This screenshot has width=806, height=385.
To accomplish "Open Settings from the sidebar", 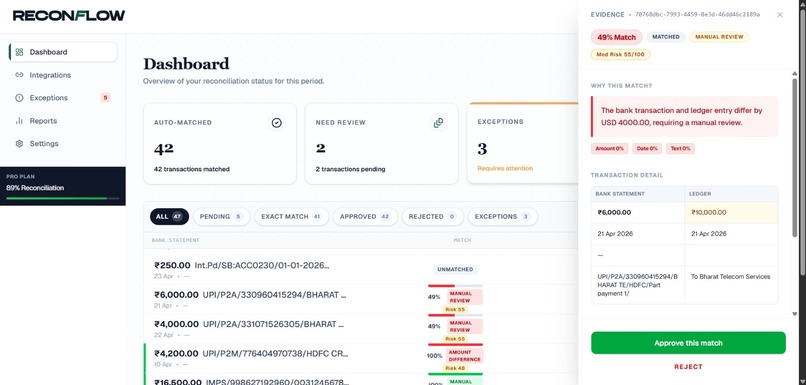I will [x=63, y=143].
